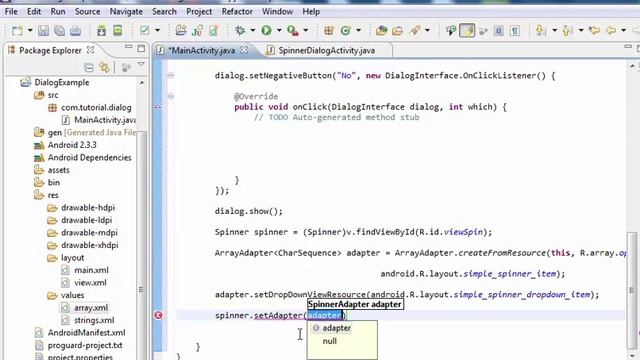640x360 pixels.
Task: Open the Navigate menu
Action: [126, 11]
